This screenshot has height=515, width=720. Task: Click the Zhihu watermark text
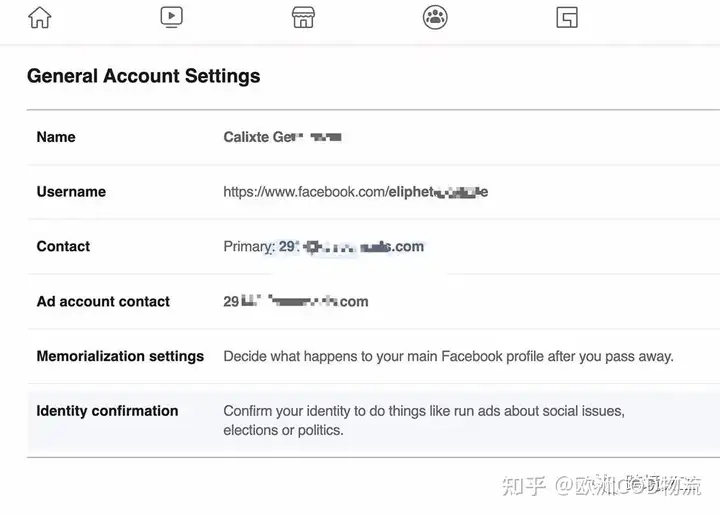[x=602, y=485]
